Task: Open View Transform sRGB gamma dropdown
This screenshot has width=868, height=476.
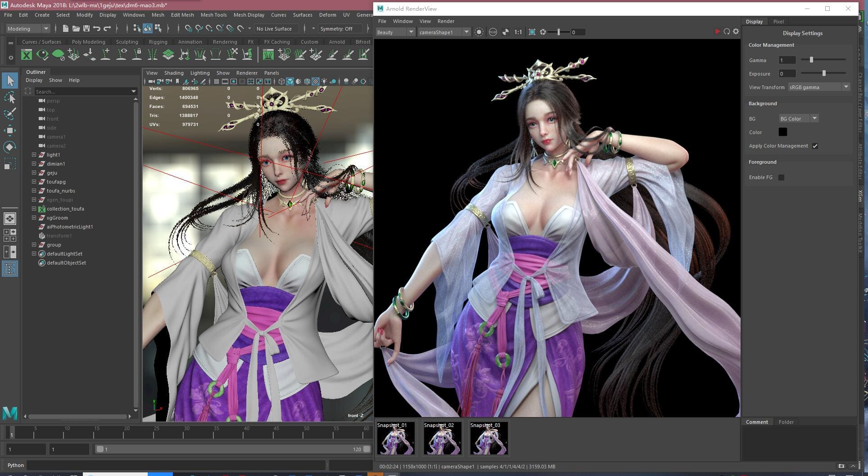Action: pos(818,87)
